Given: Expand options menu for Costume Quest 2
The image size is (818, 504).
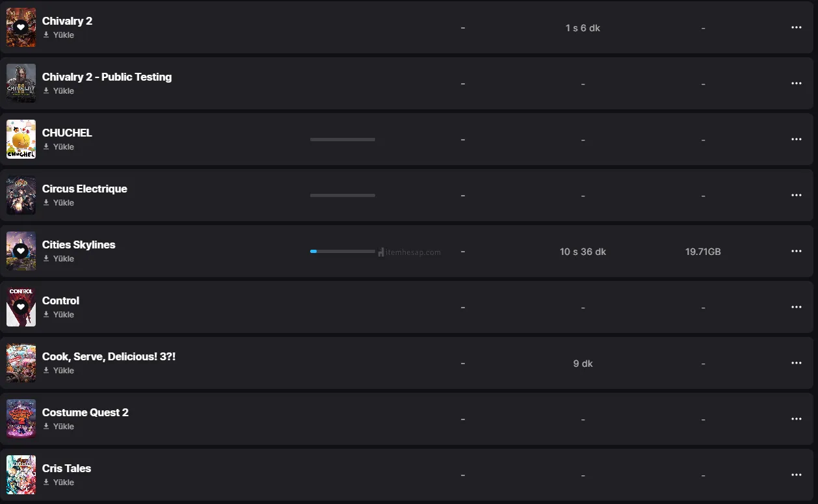Looking at the screenshot, I should pyautogui.click(x=796, y=419).
